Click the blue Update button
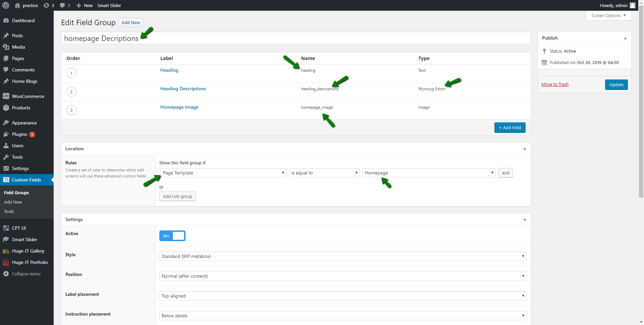Image resolution: width=644 pixels, height=325 pixels. click(616, 85)
